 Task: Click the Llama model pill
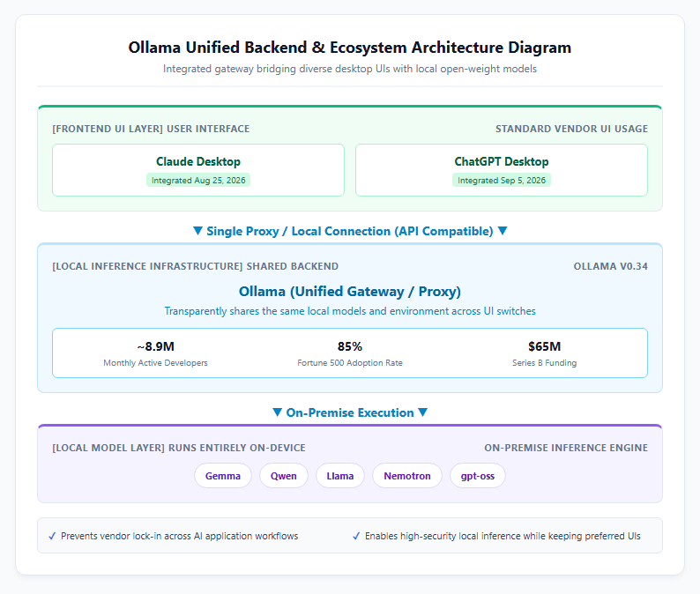(x=339, y=476)
